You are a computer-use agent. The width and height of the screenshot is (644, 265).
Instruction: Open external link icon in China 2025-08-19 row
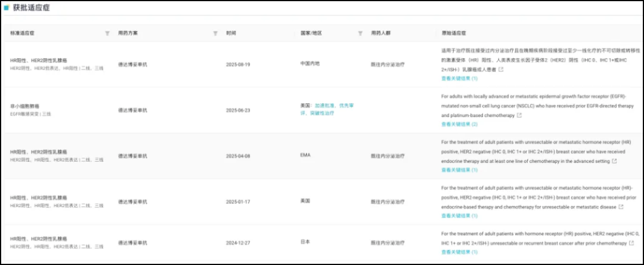pos(501,69)
